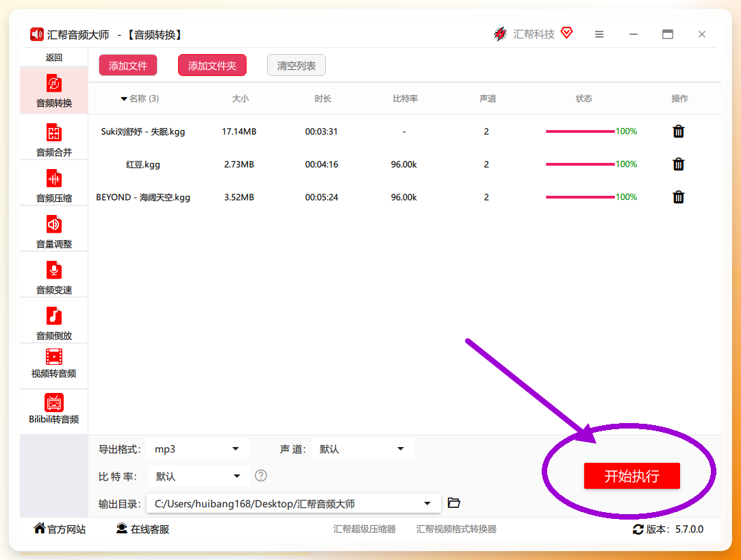Image resolution: width=741 pixels, height=560 pixels.
Task: Expand the 输出目录 path dropdown arrow
Action: (427, 503)
